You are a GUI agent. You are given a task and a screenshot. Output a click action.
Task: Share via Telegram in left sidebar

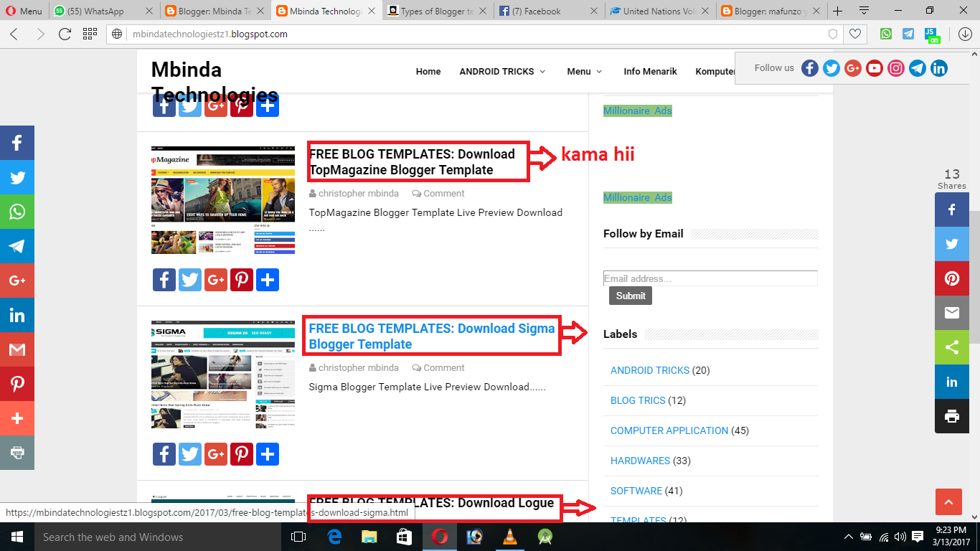click(17, 246)
